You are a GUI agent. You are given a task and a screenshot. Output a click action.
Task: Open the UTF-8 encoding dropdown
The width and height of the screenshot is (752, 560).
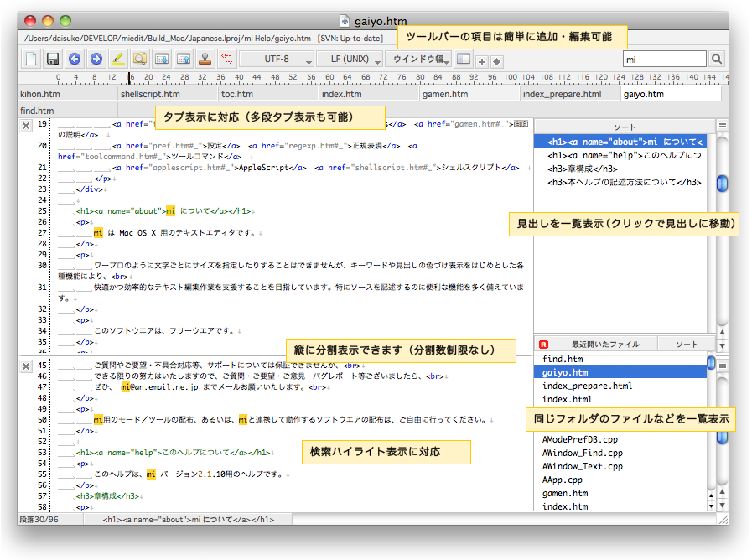click(x=277, y=60)
